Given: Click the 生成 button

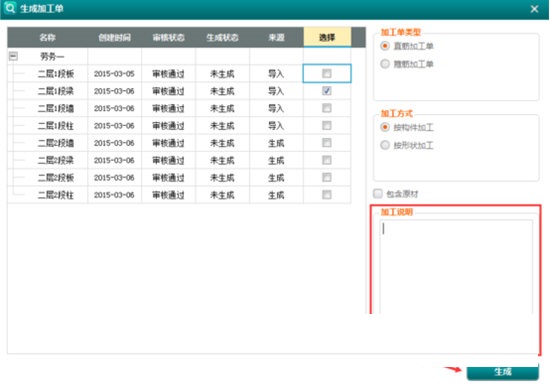Looking at the screenshot, I should (503, 372).
